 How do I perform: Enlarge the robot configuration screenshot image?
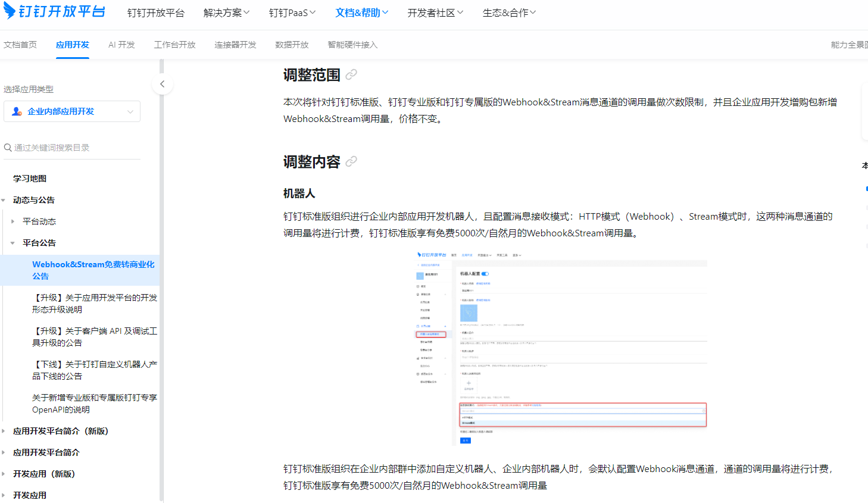(x=561, y=348)
